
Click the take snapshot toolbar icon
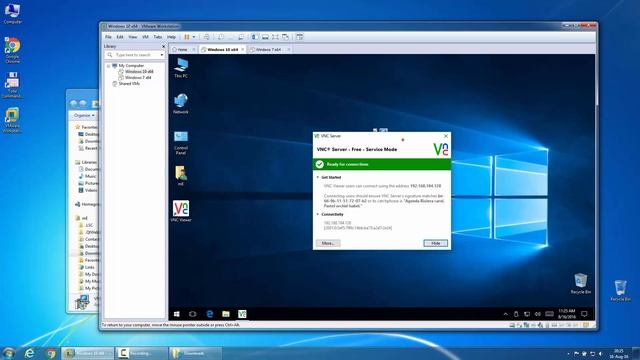(x=221, y=37)
